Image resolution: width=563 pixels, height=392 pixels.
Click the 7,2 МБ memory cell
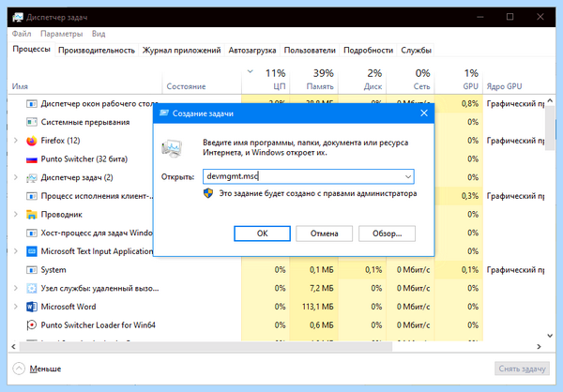(313, 288)
